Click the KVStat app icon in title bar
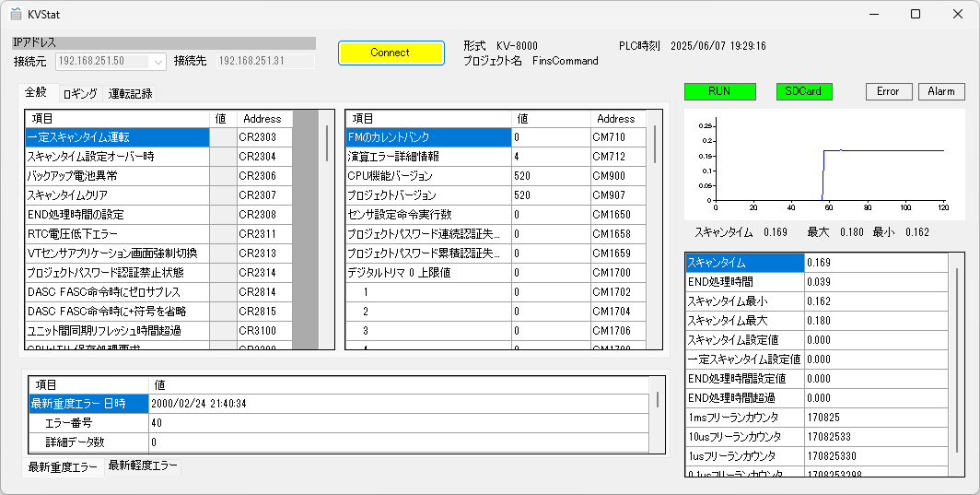This screenshot has width=980, height=495. (16, 15)
